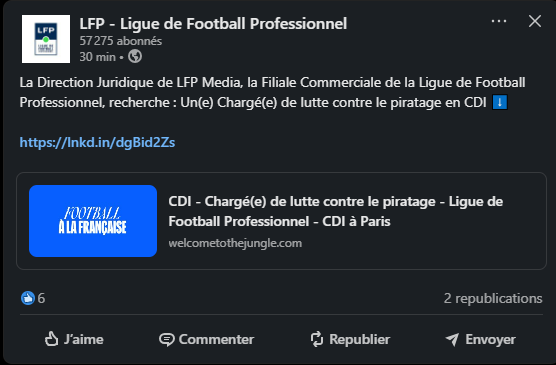Open the lnkd.in/dgBid2Zs link
The image size is (556, 365).
coord(97,142)
